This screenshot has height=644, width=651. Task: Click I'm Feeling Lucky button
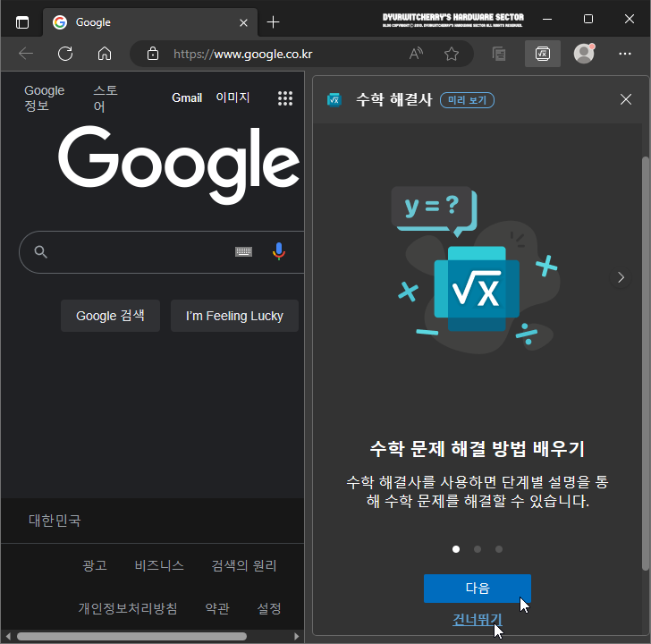tap(234, 316)
